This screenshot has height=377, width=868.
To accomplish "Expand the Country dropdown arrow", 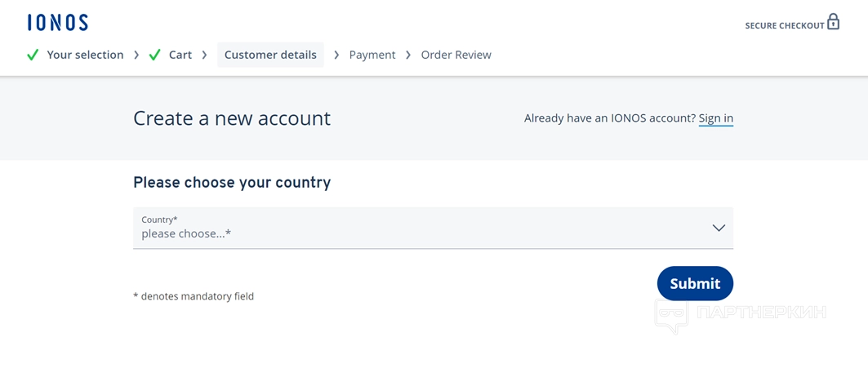I will [x=719, y=228].
